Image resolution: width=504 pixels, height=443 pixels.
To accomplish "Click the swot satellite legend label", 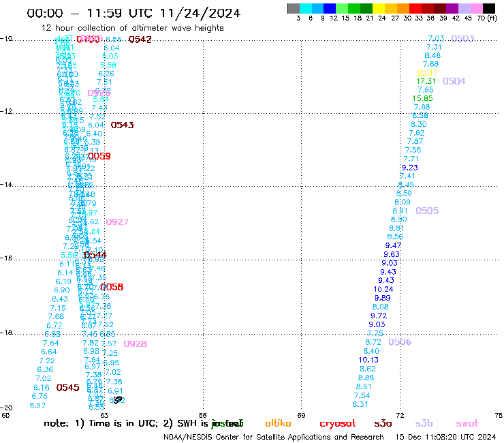I will pyautogui.click(x=467, y=423).
